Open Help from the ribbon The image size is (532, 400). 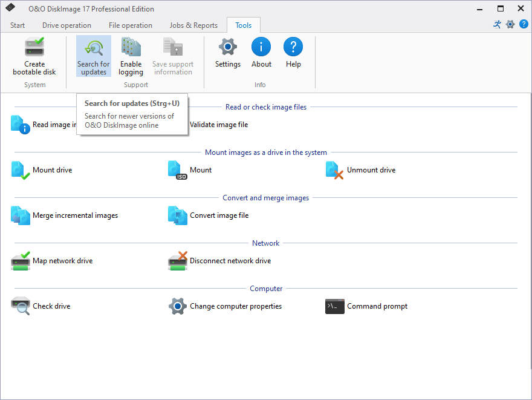293,47
